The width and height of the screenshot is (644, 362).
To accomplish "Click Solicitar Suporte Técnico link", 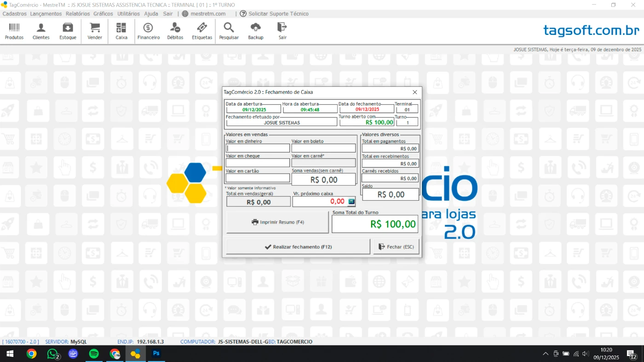I will pyautogui.click(x=274, y=14).
